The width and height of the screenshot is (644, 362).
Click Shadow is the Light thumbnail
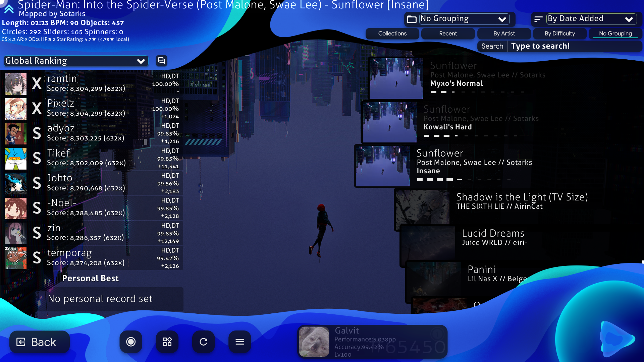(422, 210)
